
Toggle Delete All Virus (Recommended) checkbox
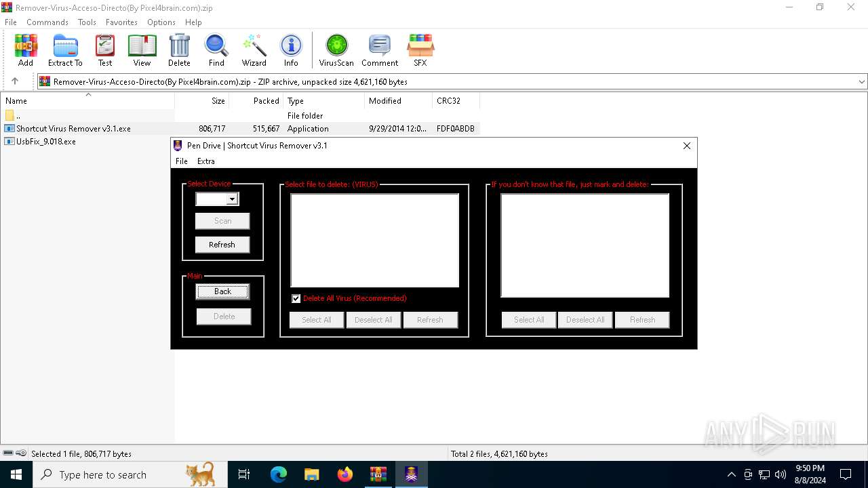[296, 298]
